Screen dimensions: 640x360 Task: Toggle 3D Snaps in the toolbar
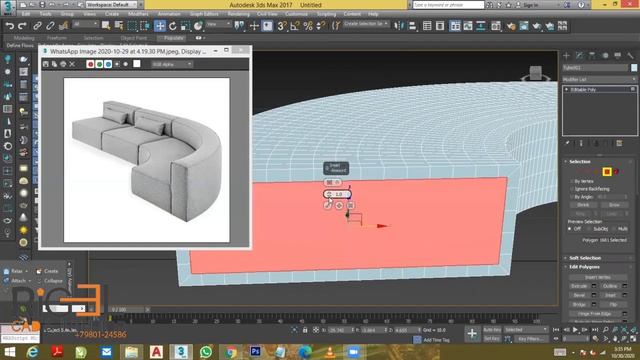(281, 26)
